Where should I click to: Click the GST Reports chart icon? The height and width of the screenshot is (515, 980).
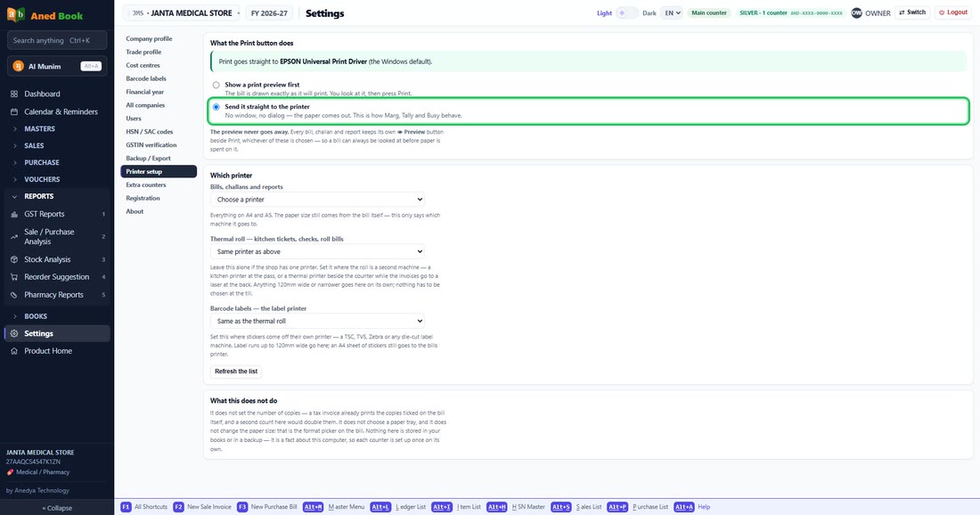coord(14,214)
